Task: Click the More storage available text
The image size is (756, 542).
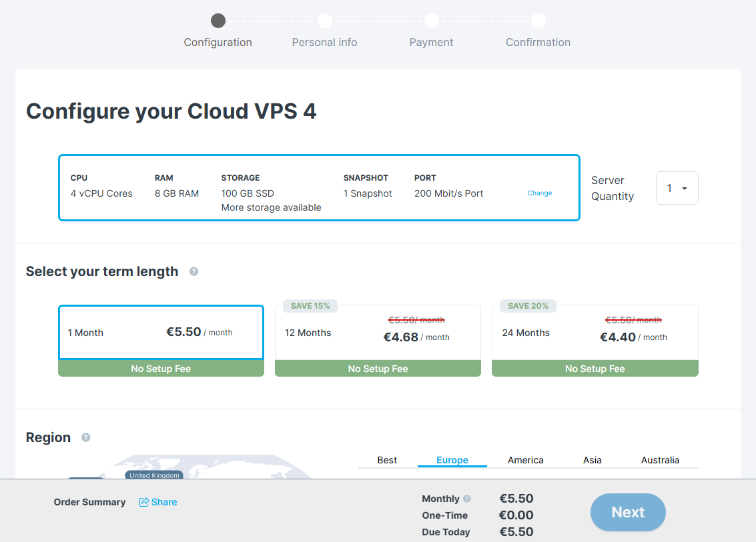Action: click(271, 207)
